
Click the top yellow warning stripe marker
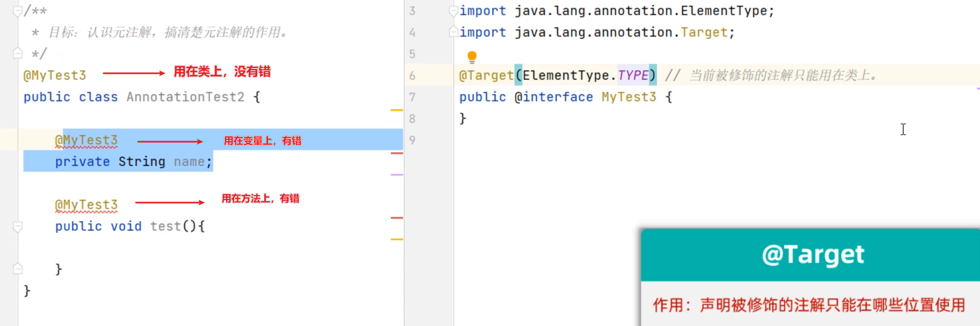(396, 110)
